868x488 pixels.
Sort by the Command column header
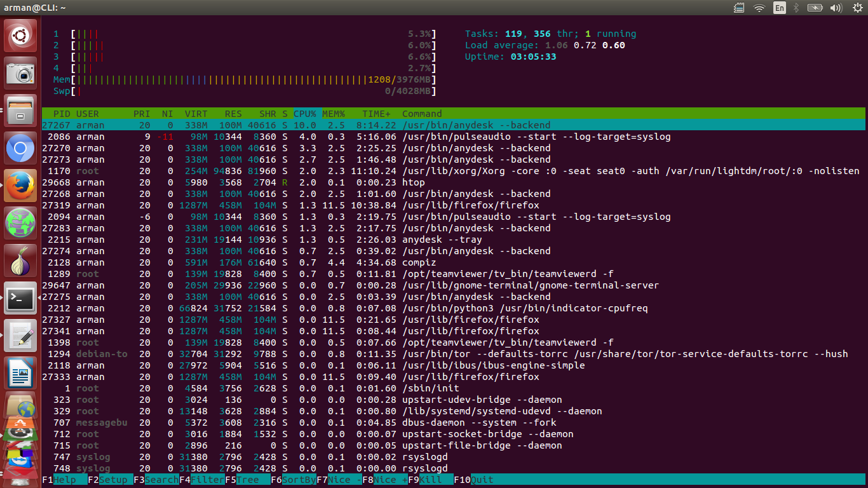click(x=422, y=114)
